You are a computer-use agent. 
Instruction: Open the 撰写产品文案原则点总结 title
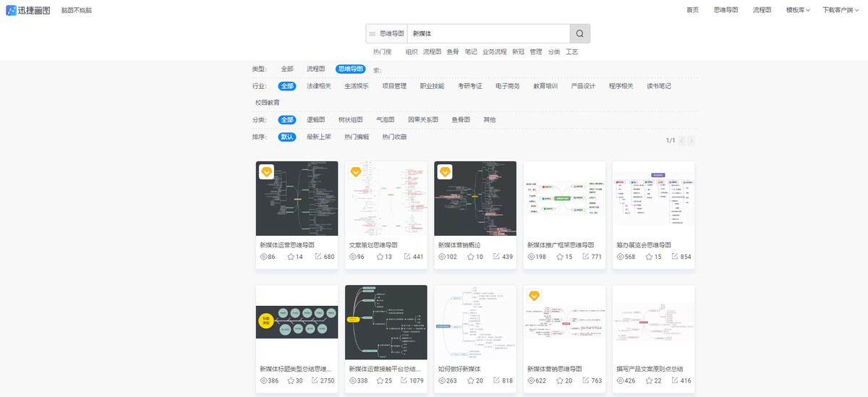pyautogui.click(x=650, y=369)
